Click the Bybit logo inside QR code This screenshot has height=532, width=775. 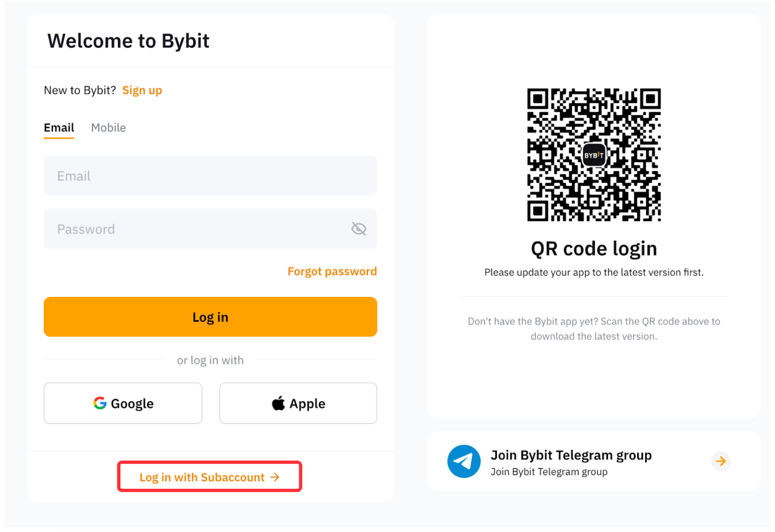594,155
